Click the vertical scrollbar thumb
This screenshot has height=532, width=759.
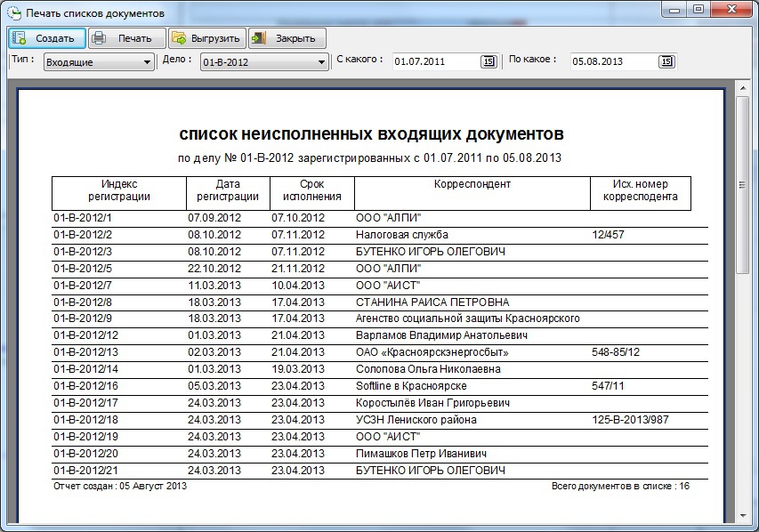(742, 185)
